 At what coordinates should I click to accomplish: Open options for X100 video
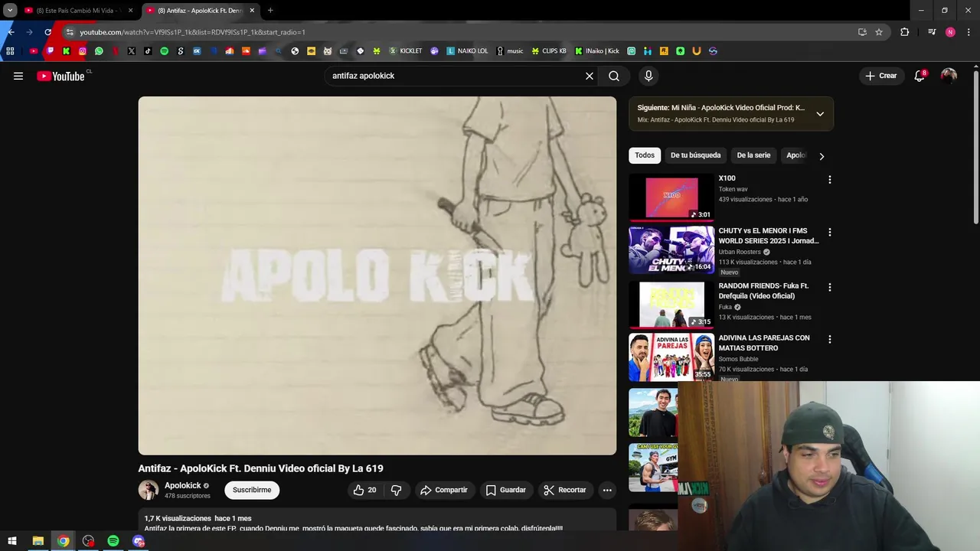click(829, 180)
